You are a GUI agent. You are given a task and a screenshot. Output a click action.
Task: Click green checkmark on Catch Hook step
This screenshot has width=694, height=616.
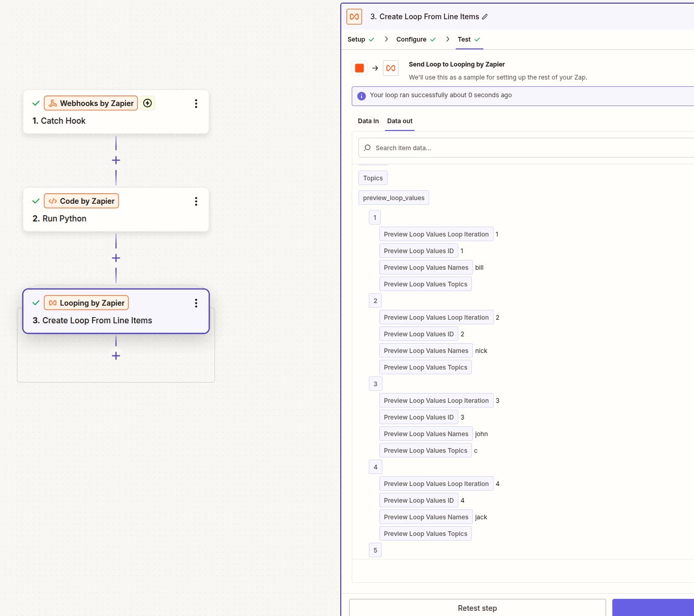point(36,103)
